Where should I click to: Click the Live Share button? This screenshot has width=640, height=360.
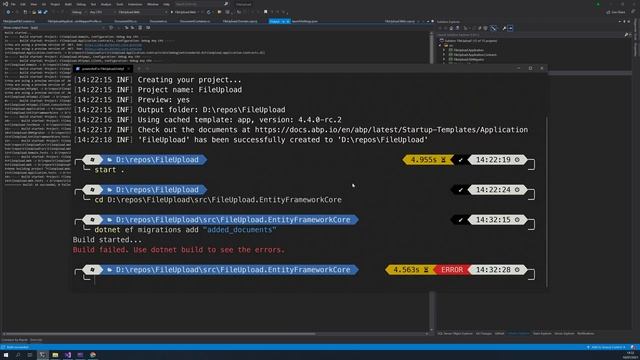tap(617, 12)
